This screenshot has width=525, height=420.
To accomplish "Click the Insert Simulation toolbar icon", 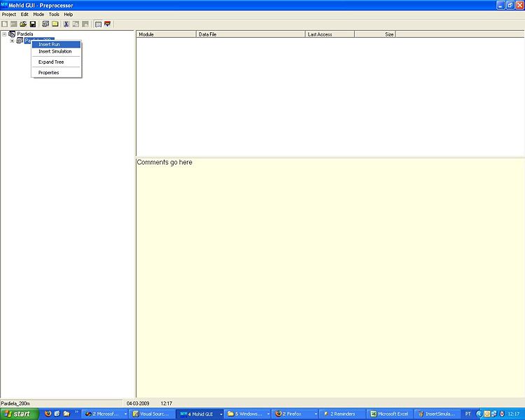I will 45,24.
